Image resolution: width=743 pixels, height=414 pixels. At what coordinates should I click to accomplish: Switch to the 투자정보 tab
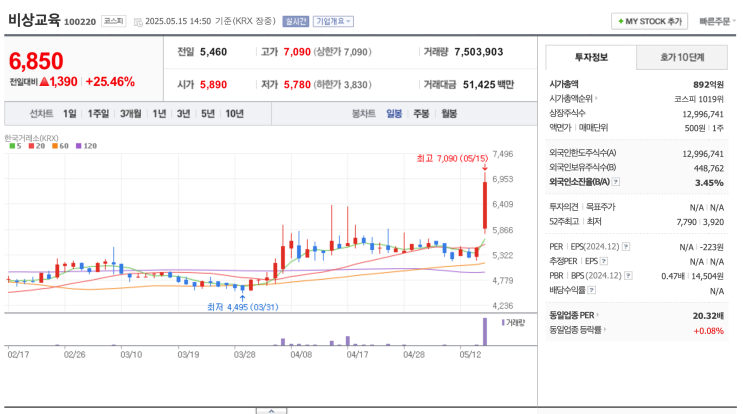coord(591,57)
